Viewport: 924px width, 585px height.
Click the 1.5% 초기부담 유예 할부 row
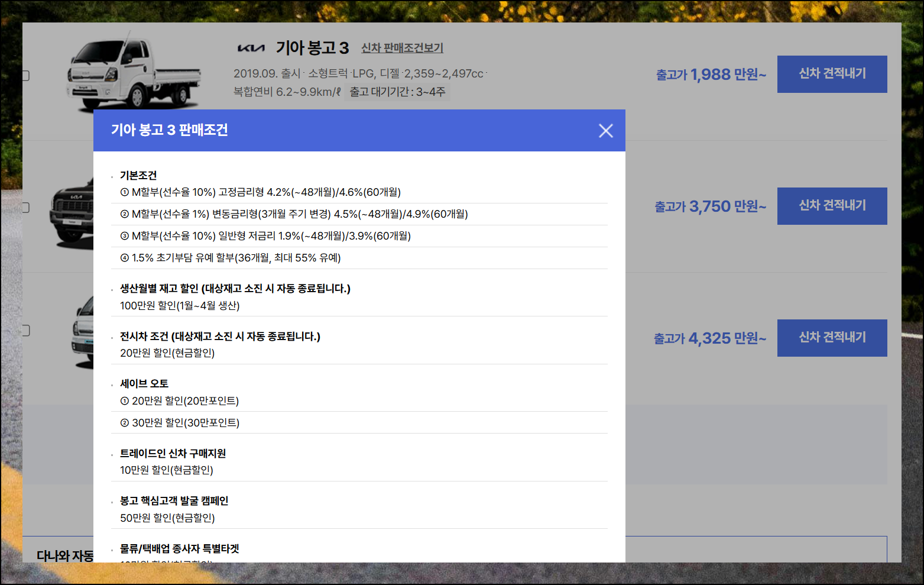(359, 258)
